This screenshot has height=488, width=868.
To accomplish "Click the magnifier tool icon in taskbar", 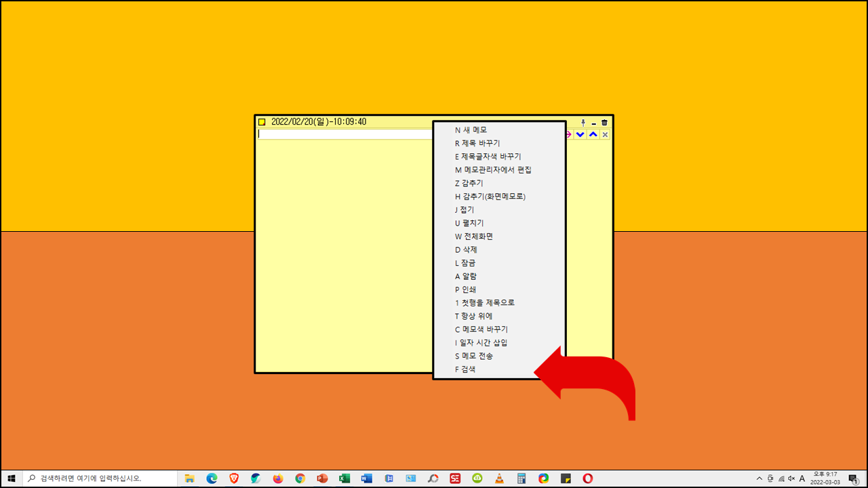I will pos(433,479).
